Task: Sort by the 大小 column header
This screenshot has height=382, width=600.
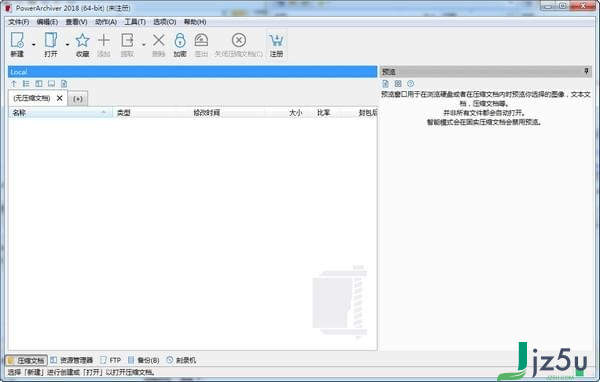Action: tap(289, 113)
